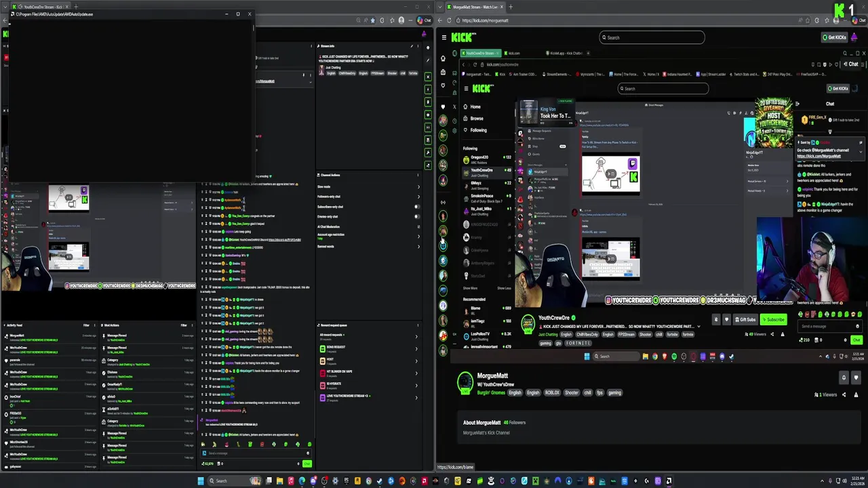Toggle Emotes-only chat switch

click(417, 217)
